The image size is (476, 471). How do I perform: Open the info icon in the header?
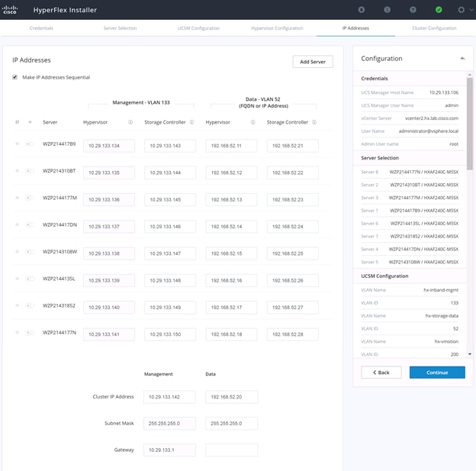coord(387,10)
